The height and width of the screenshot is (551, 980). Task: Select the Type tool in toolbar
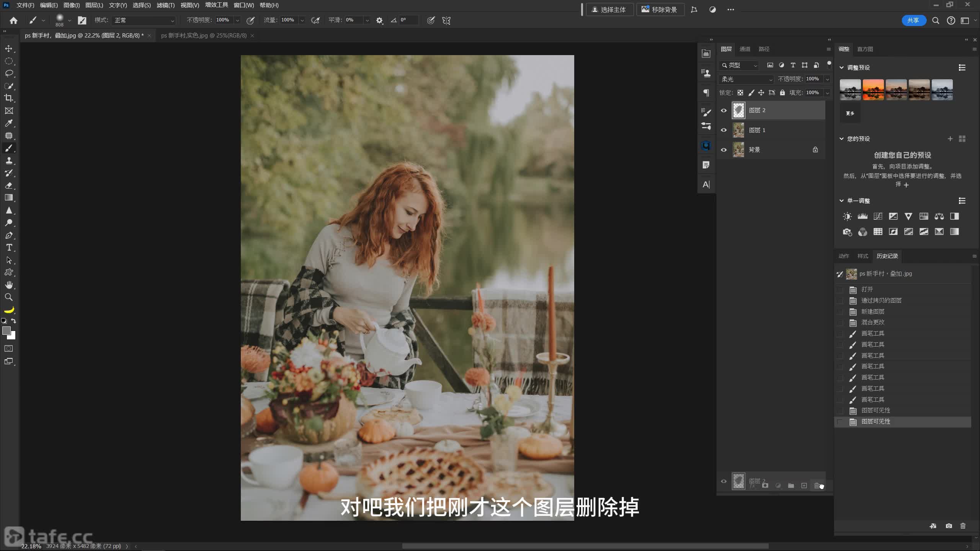pos(9,248)
